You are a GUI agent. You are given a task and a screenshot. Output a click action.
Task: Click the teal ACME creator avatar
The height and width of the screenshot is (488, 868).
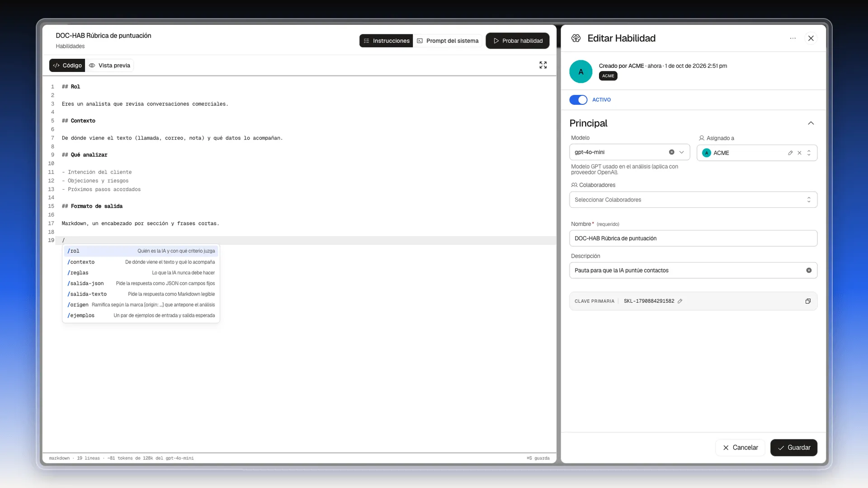click(x=581, y=71)
